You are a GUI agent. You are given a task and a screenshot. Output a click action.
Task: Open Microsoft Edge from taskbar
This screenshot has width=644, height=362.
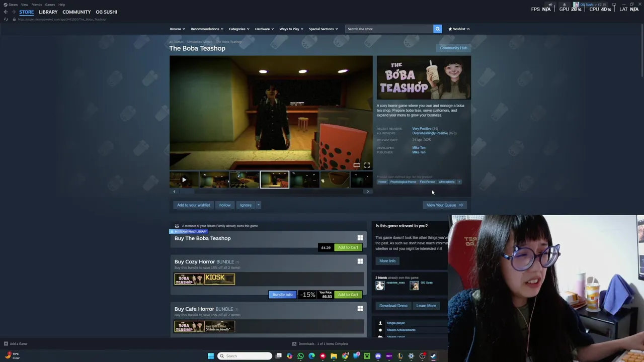(311, 356)
